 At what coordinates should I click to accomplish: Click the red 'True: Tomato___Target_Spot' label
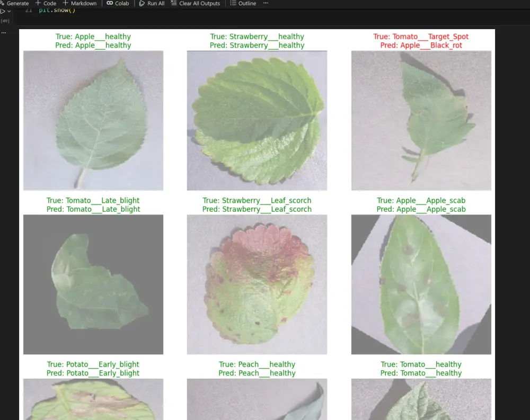421,37
